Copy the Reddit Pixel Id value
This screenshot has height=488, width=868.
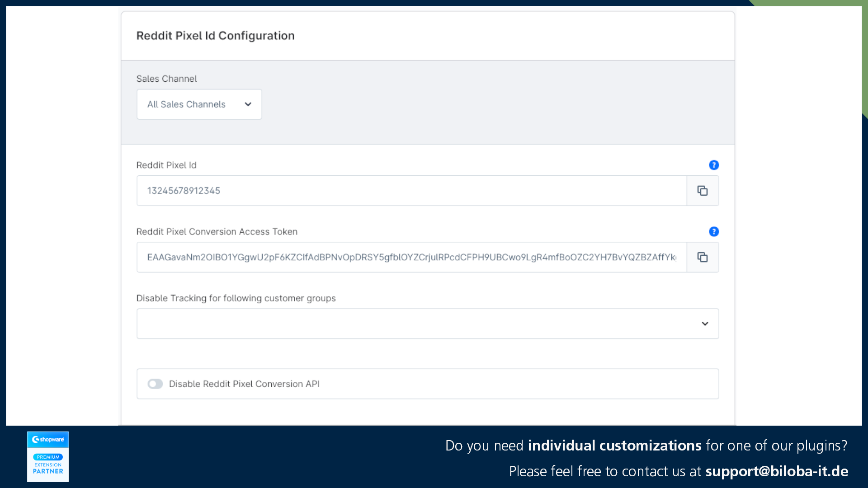[x=703, y=191]
